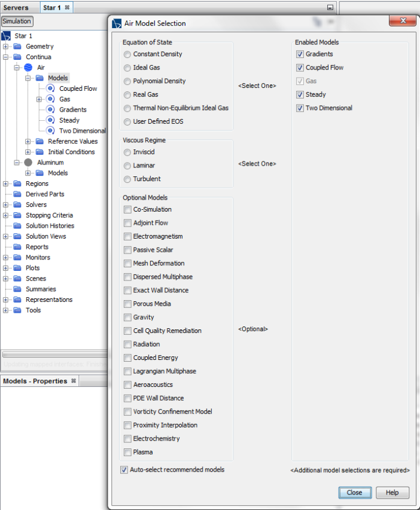Viewport: 420px width, 510px height.
Task: Select the Ideal Gas radio button
Action: (127, 68)
